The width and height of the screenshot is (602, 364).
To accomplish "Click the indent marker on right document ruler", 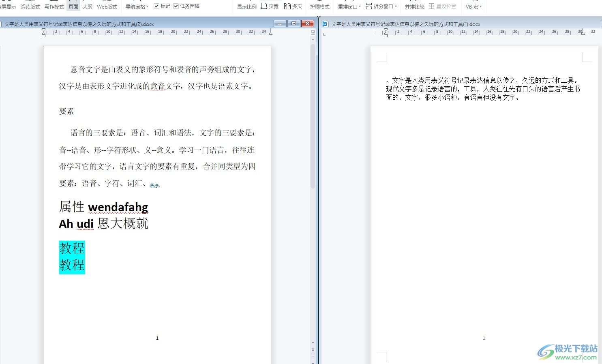I will tap(386, 32).
